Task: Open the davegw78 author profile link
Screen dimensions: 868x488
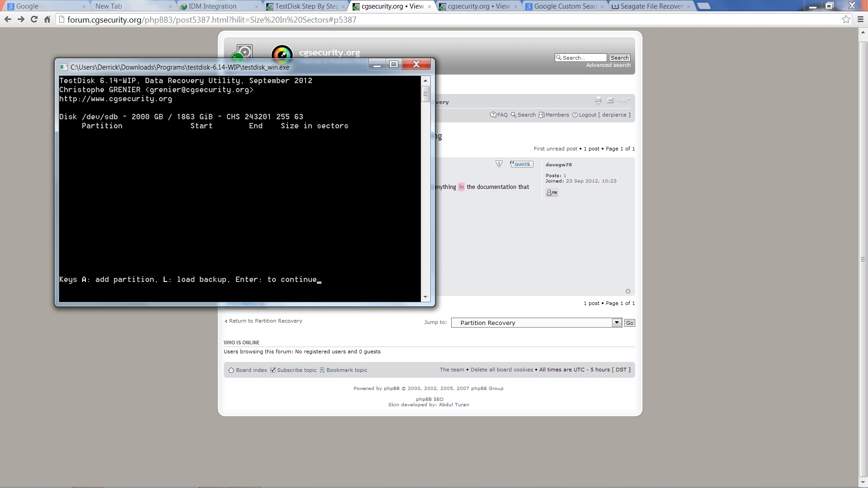Action: [558, 165]
